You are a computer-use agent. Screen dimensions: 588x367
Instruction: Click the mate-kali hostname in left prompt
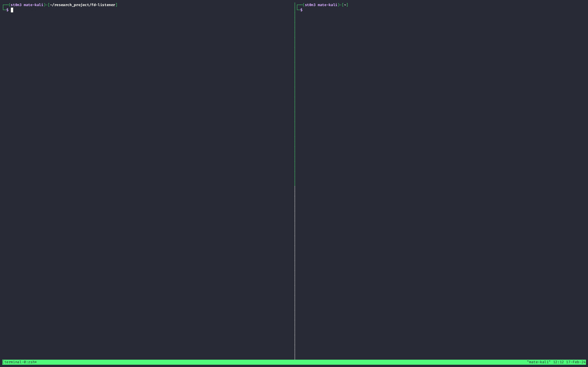[x=33, y=5]
